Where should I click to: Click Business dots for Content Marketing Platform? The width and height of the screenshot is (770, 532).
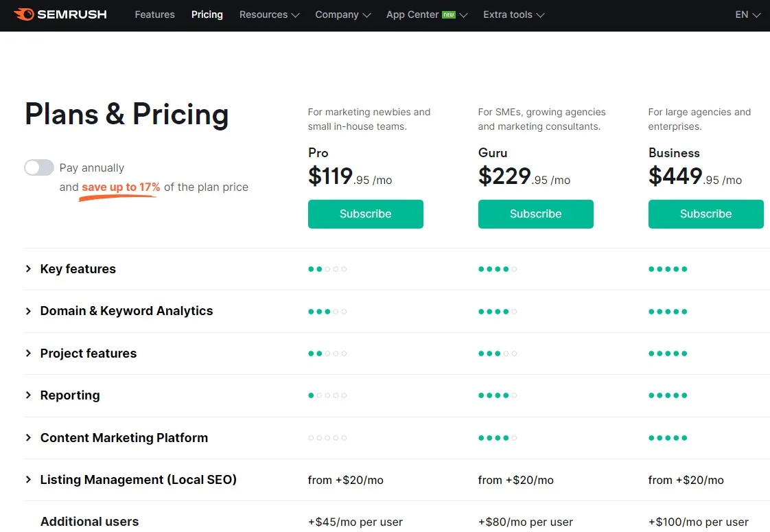click(x=668, y=438)
